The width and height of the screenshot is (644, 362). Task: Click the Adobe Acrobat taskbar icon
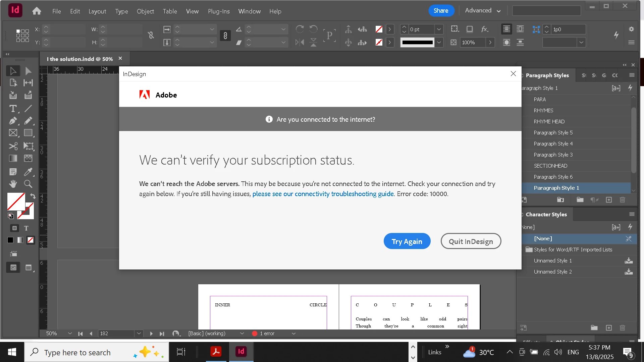[216, 352]
